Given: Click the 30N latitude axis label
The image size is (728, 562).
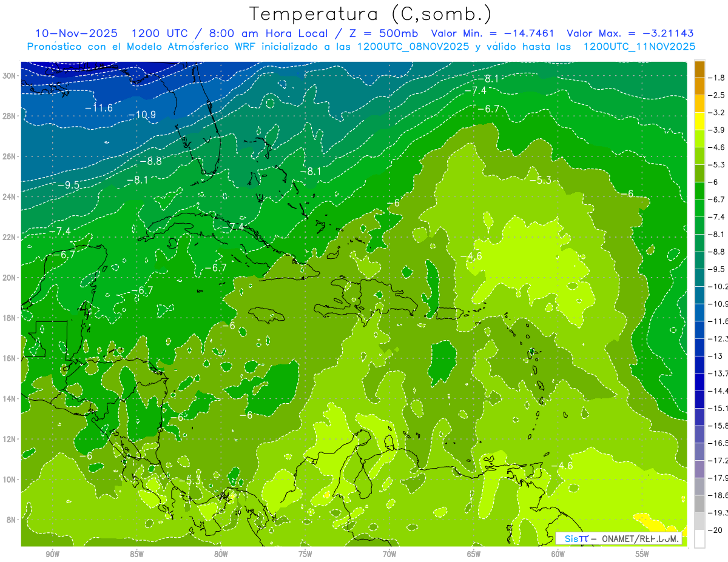Looking at the screenshot, I should pyautogui.click(x=10, y=75).
